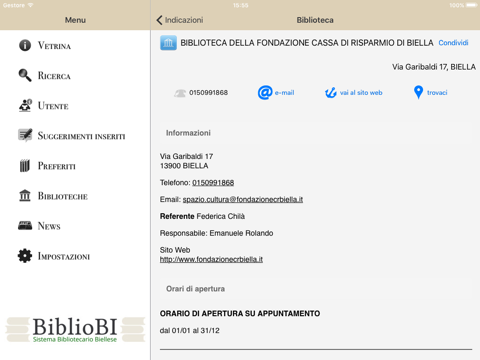
Task: Click the BiblioBI logo
Action: point(75,329)
